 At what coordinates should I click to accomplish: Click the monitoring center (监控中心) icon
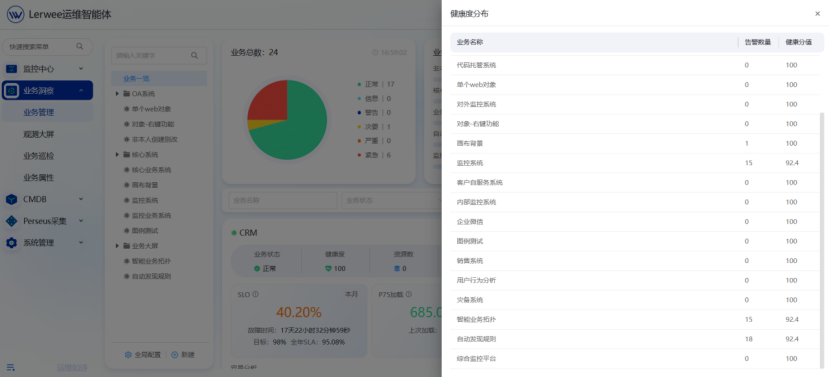point(12,69)
